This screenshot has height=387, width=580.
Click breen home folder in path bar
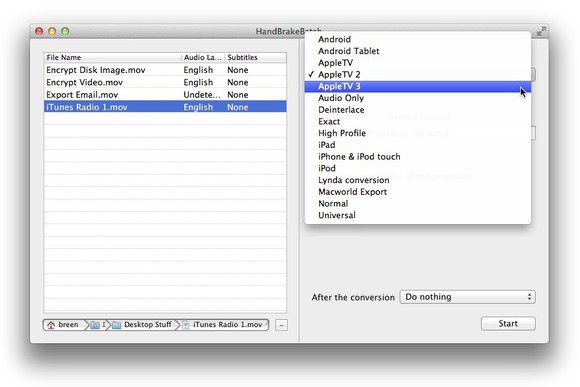pyautogui.click(x=64, y=325)
